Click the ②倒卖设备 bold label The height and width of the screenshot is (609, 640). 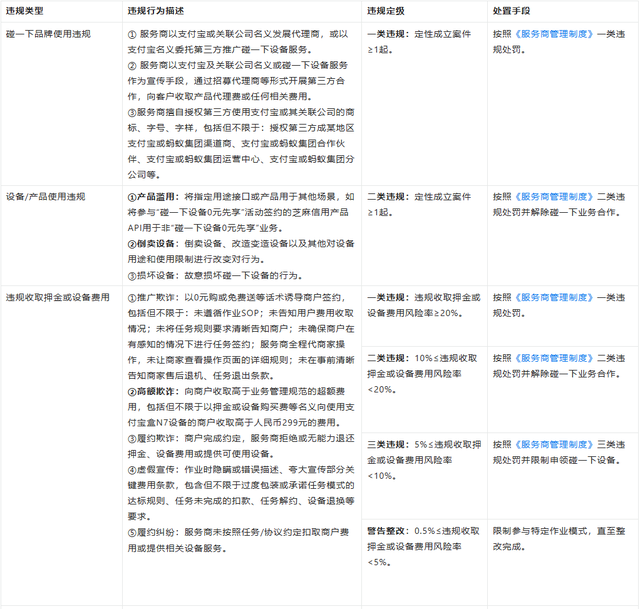(x=153, y=244)
